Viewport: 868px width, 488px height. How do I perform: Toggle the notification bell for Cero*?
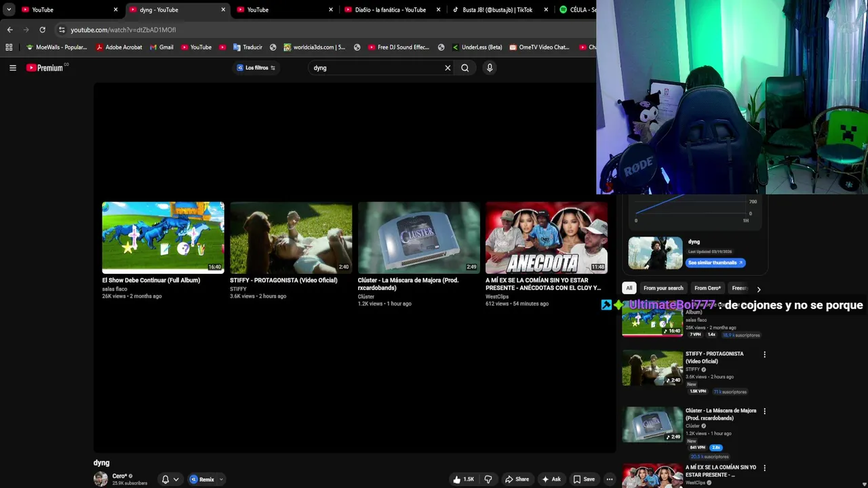click(x=165, y=479)
